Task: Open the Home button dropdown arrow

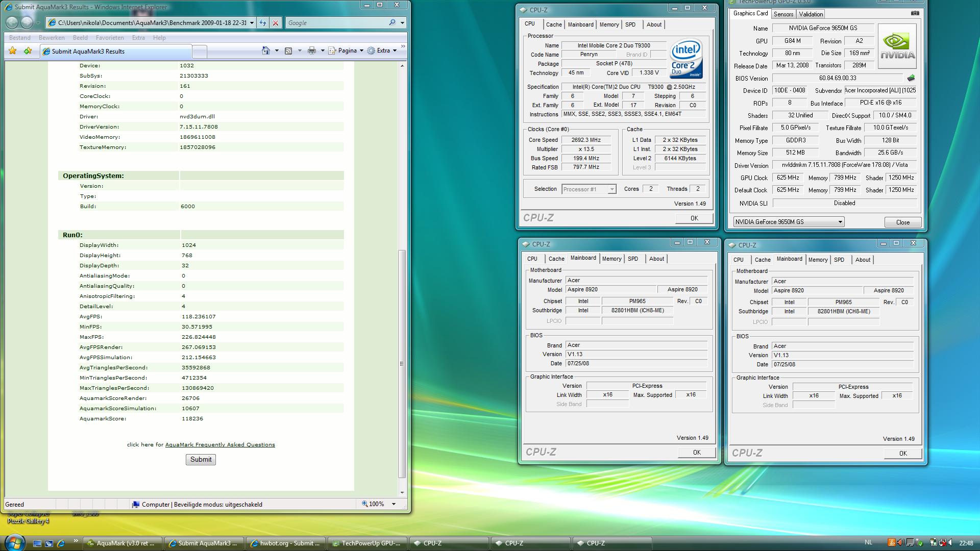Action: pyautogui.click(x=277, y=51)
